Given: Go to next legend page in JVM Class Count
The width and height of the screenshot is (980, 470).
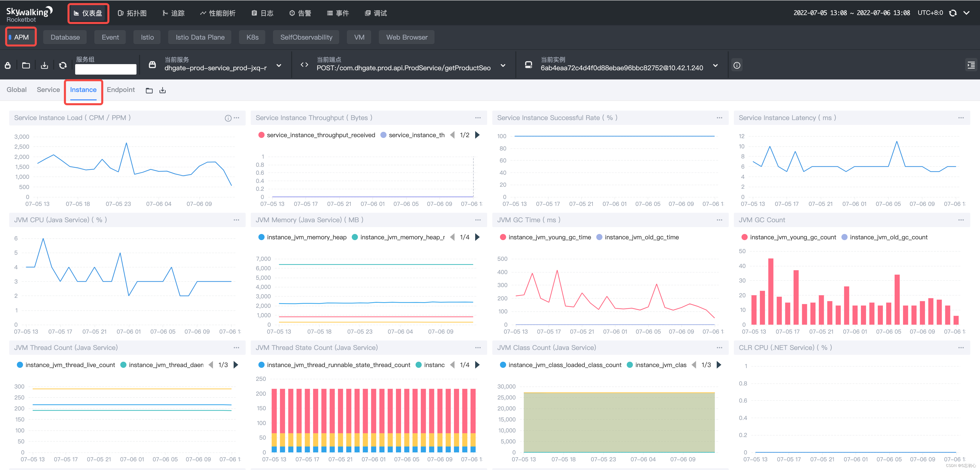Looking at the screenshot, I should (x=719, y=365).
